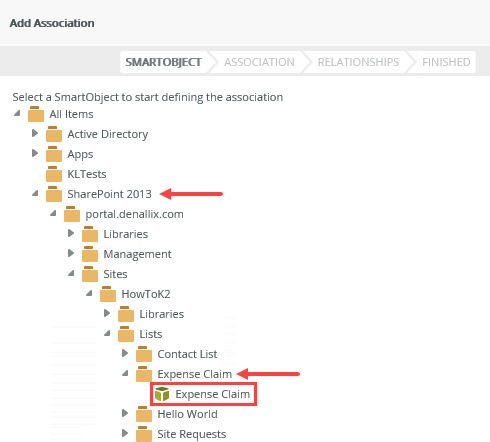The height and width of the screenshot is (442, 490).
Task: Click the KLTests folder icon
Action: pyautogui.click(x=54, y=174)
